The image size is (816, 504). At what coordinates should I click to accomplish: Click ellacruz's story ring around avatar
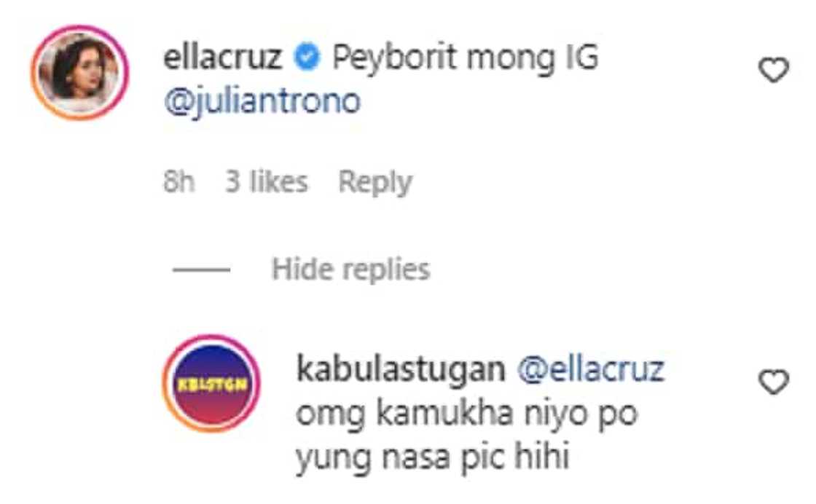[79, 72]
